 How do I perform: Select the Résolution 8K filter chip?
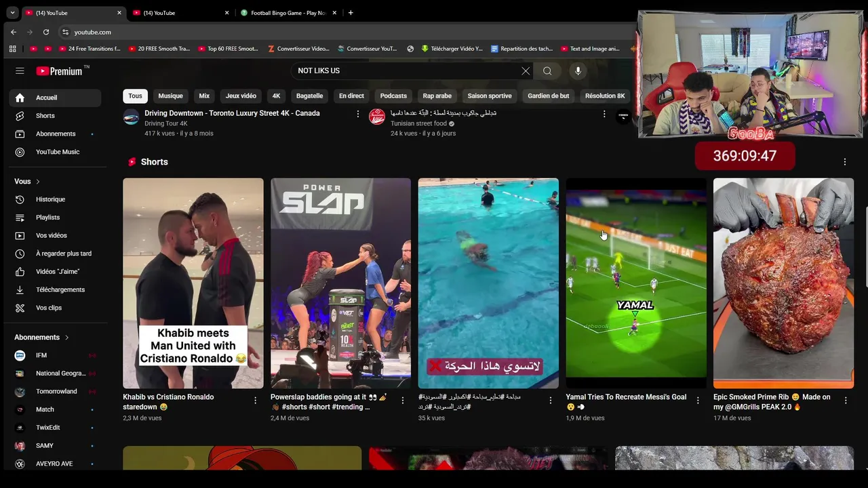(x=605, y=96)
